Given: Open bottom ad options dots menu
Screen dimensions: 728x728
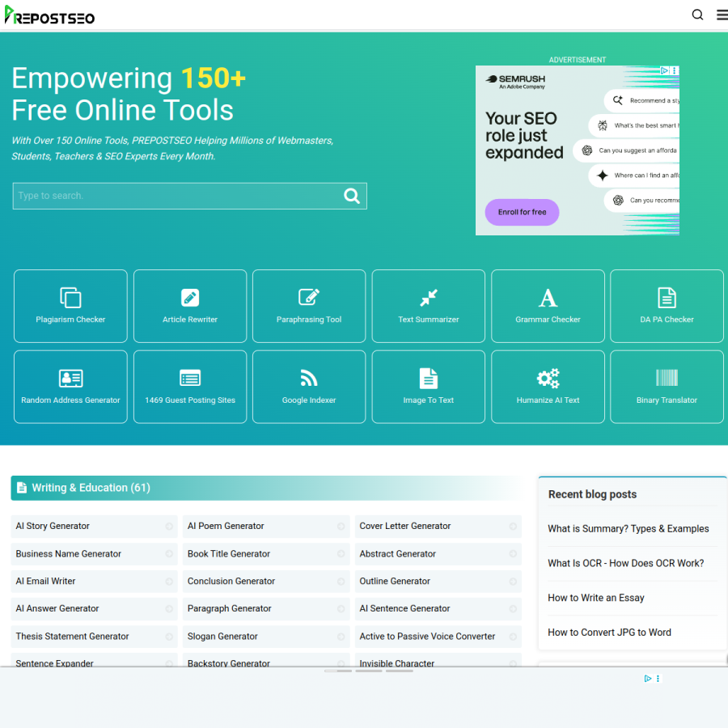Looking at the screenshot, I should click(658, 679).
